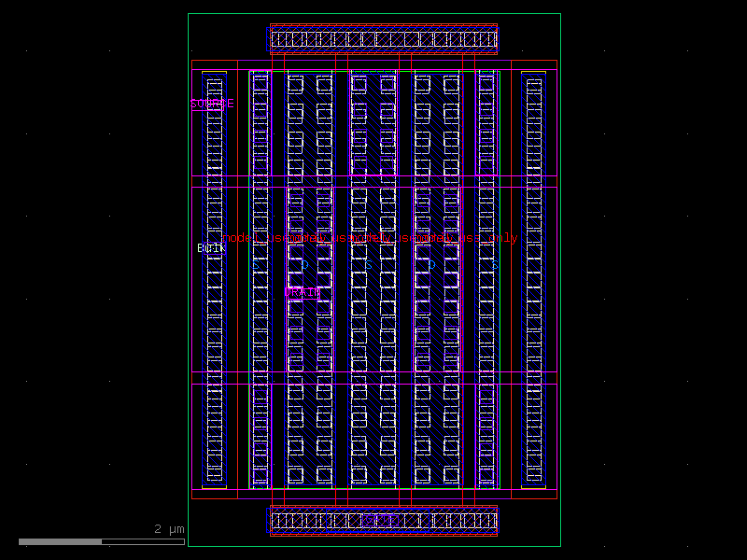The image size is (747, 560).
Task: Click the red box at lower-right corner
Action: click(534, 494)
